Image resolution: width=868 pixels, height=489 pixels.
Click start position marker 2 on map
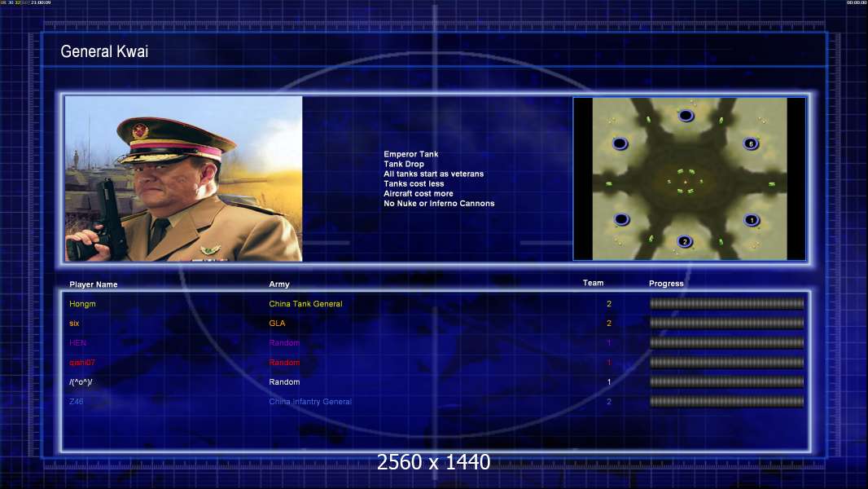tap(685, 241)
